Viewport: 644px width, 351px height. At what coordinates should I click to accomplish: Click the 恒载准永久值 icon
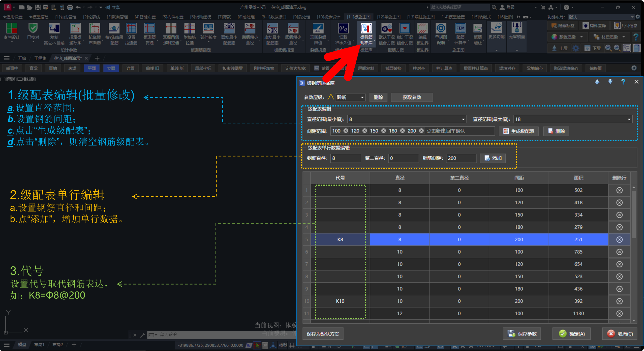click(x=343, y=34)
